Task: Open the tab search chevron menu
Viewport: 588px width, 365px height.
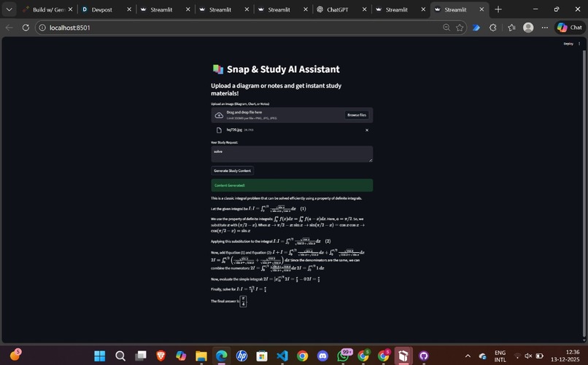Action: [x=9, y=9]
